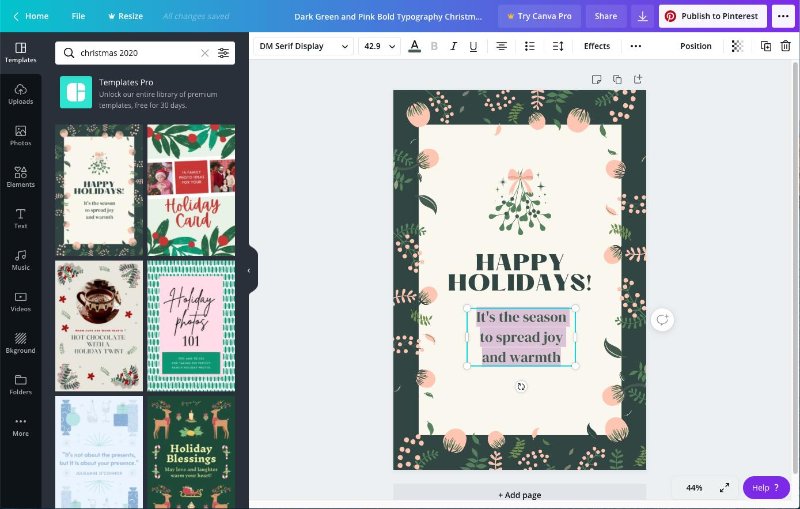Image resolution: width=800 pixels, height=509 pixels.
Task: Add a new page icon above canvas
Action: (x=638, y=79)
